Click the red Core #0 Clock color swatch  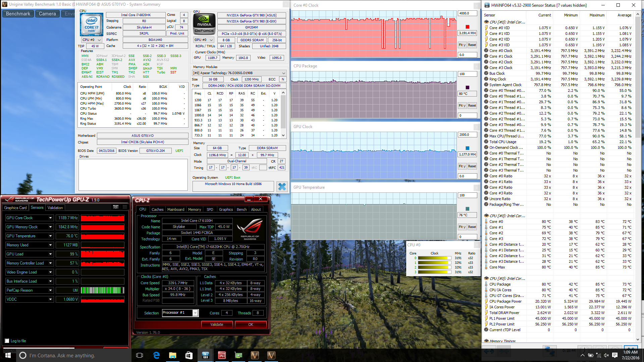[468, 27]
